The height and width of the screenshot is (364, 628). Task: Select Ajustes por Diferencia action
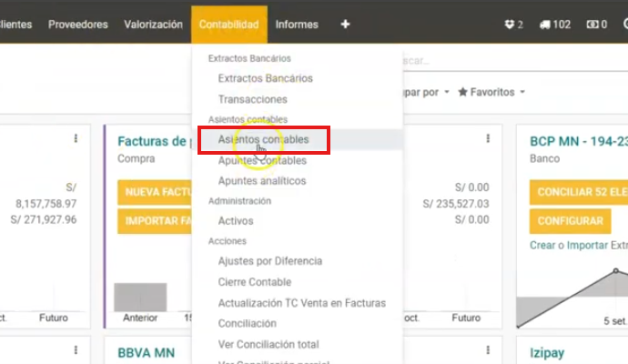coord(270,261)
